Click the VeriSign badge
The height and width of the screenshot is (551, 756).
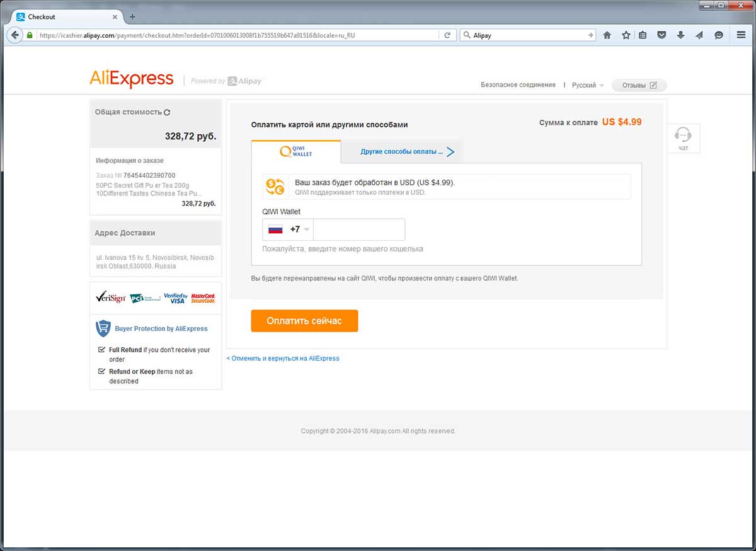click(x=110, y=297)
